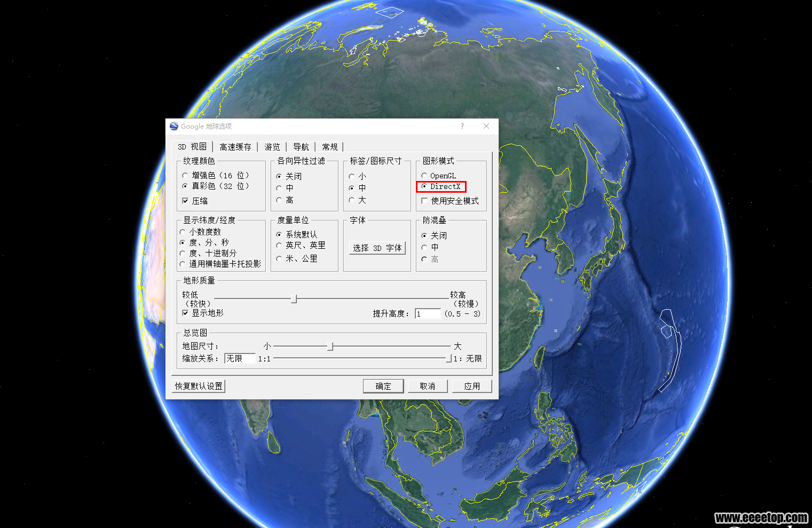Click 恢复默认设置 button
The width and height of the screenshot is (812, 528).
tap(199, 386)
